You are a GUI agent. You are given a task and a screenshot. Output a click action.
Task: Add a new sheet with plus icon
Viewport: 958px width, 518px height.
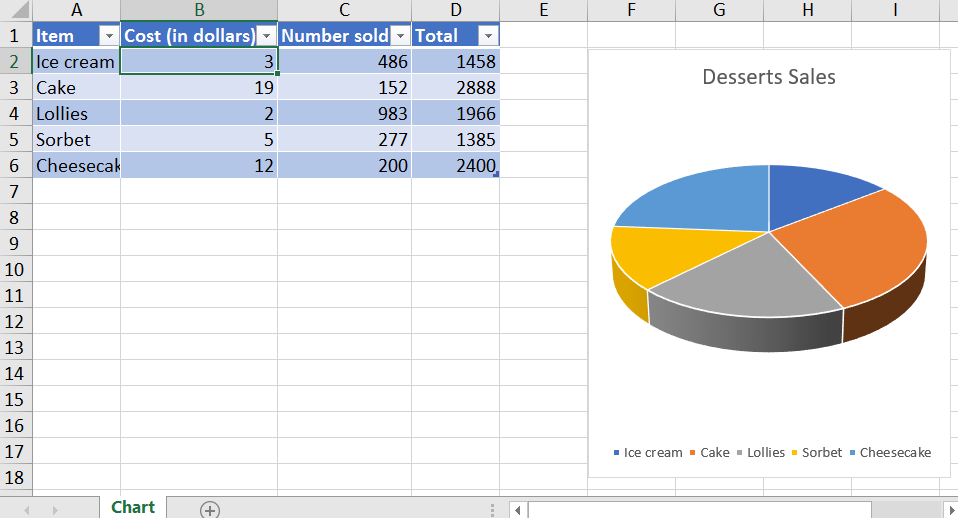(210, 509)
